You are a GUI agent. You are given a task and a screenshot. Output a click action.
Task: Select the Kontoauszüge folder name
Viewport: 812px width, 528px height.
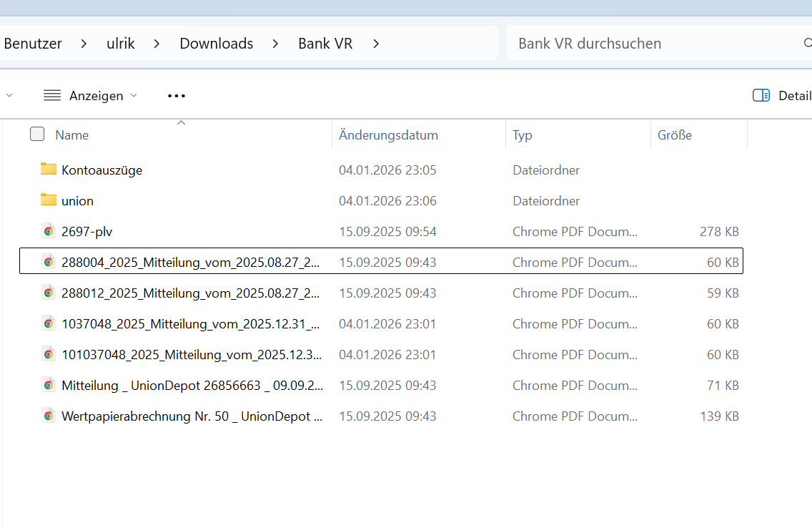(x=101, y=170)
